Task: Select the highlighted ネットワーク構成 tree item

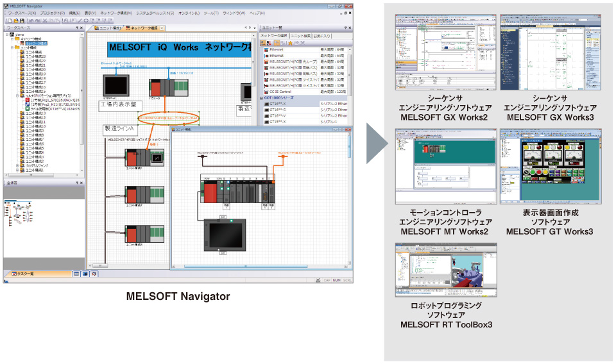Action: [36, 43]
